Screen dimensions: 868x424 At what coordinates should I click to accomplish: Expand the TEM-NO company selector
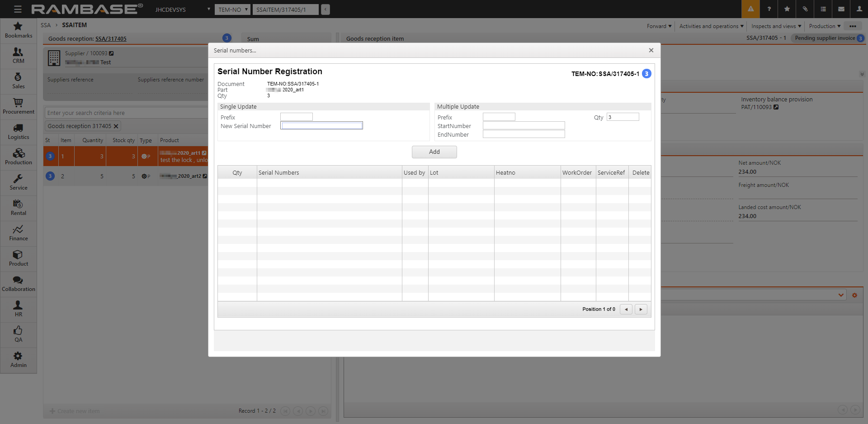pos(232,10)
